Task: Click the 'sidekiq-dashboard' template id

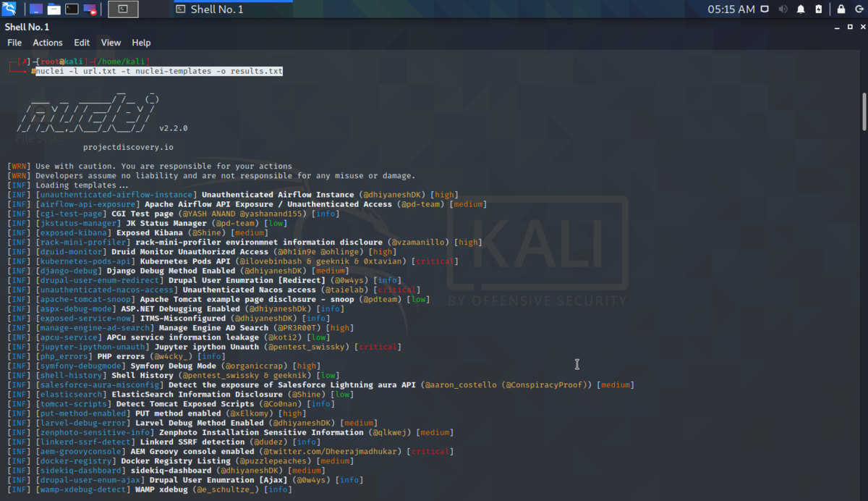Action: tap(80, 471)
